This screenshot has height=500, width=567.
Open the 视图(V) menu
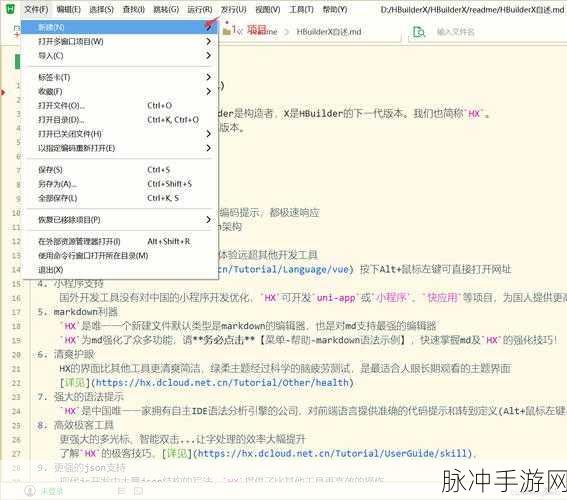268,10
